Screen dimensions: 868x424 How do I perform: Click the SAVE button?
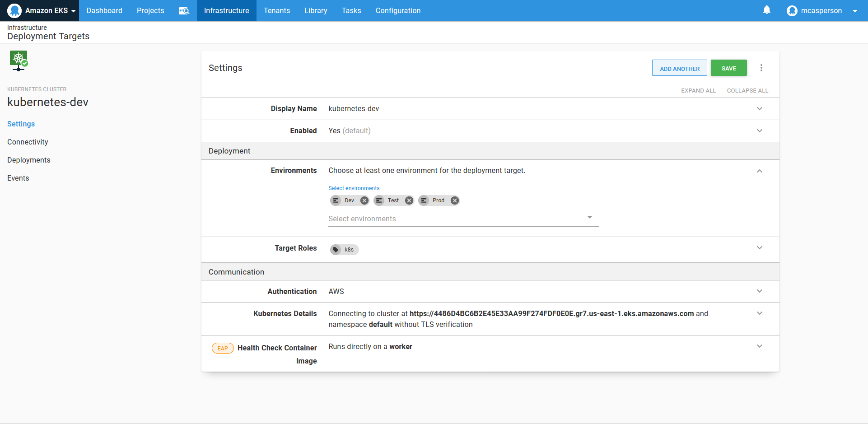(x=728, y=68)
